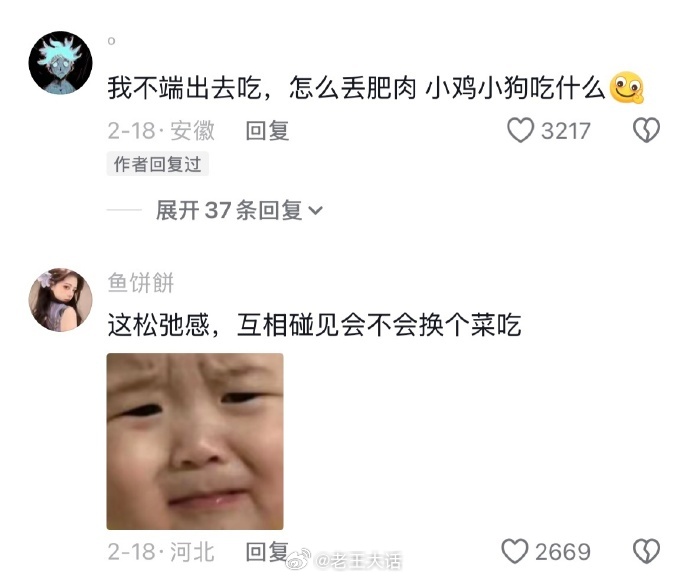690x578 pixels.
Task: Click the chevron next to 37条回复
Action: tap(316, 211)
